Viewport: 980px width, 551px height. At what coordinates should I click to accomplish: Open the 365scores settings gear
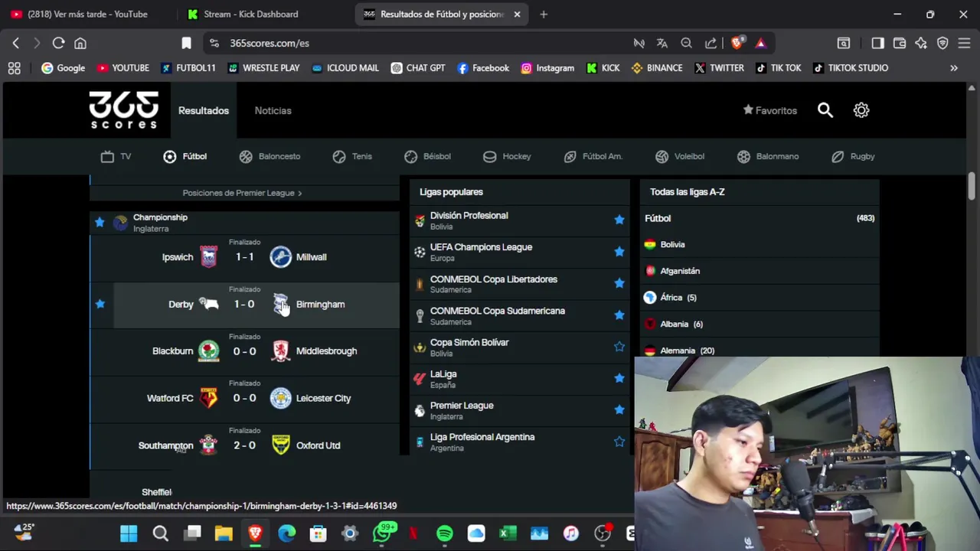861,110
